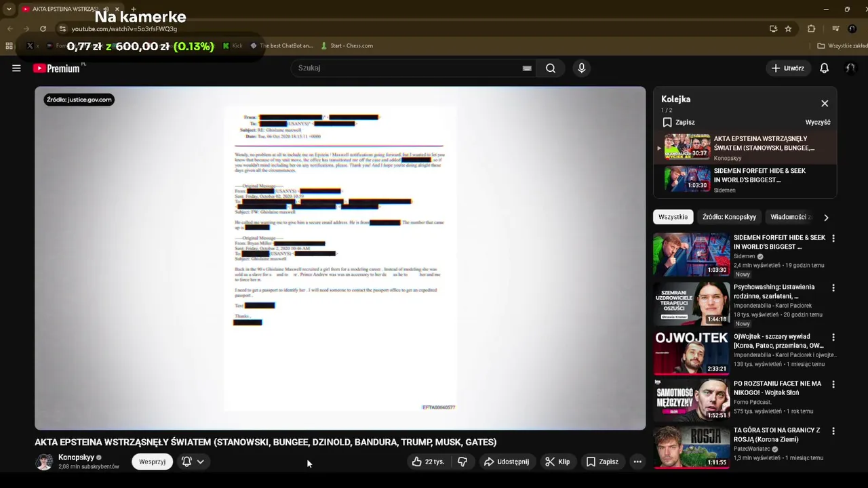Save the queue with the Zapisz bookmark
This screenshot has width=868, height=488.
(679, 122)
